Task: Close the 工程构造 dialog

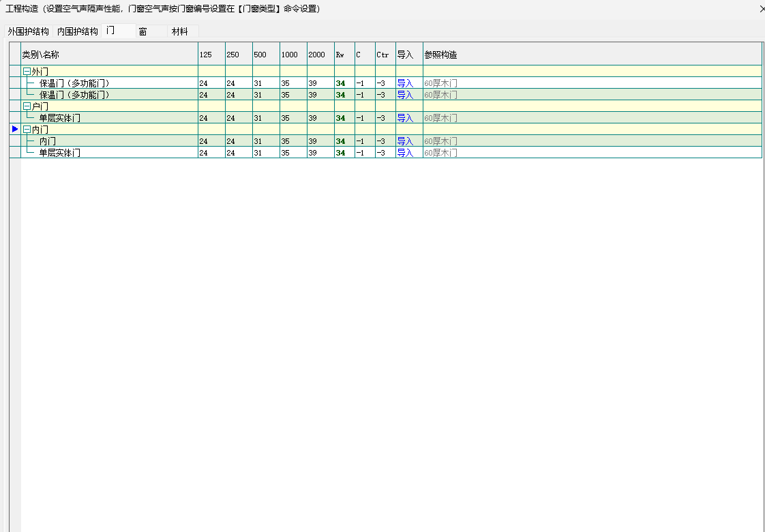Action: point(761,9)
